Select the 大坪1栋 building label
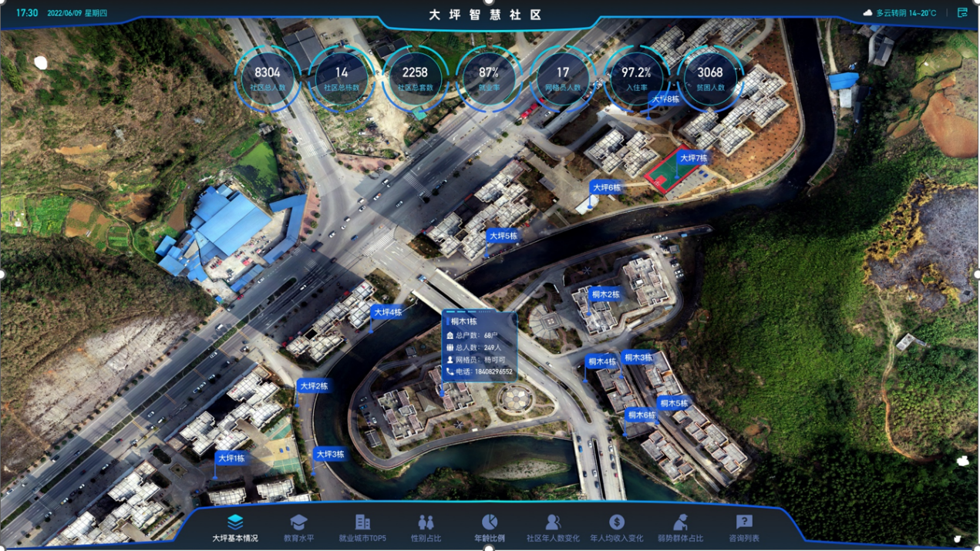Viewport: 980px width, 551px height. click(x=231, y=458)
